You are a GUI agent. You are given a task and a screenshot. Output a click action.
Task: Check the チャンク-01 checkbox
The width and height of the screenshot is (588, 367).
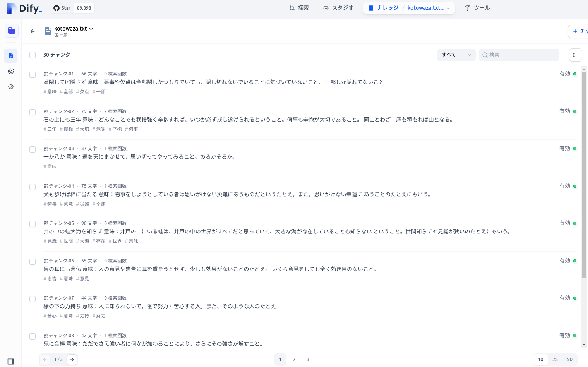coord(33,75)
